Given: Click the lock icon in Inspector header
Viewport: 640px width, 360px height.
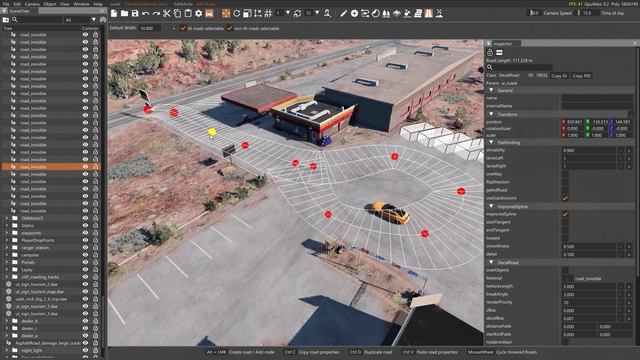Looking at the screenshot, I should coord(490,52).
